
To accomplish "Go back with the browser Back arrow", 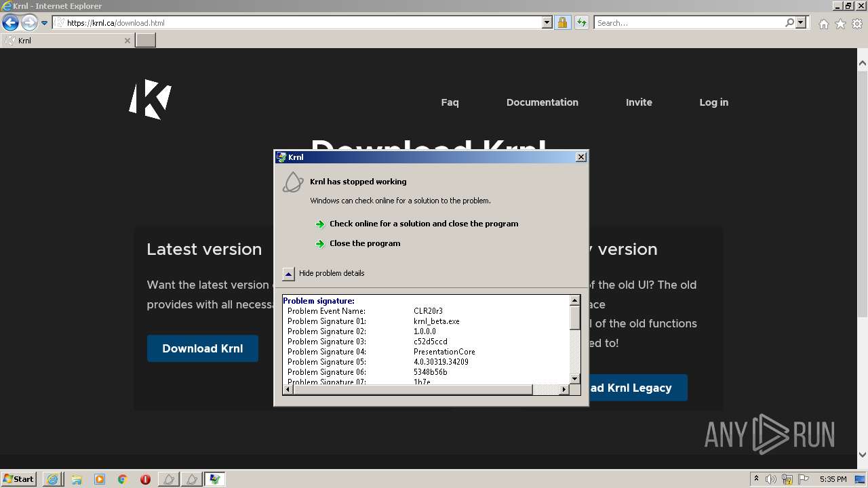I will point(10,23).
